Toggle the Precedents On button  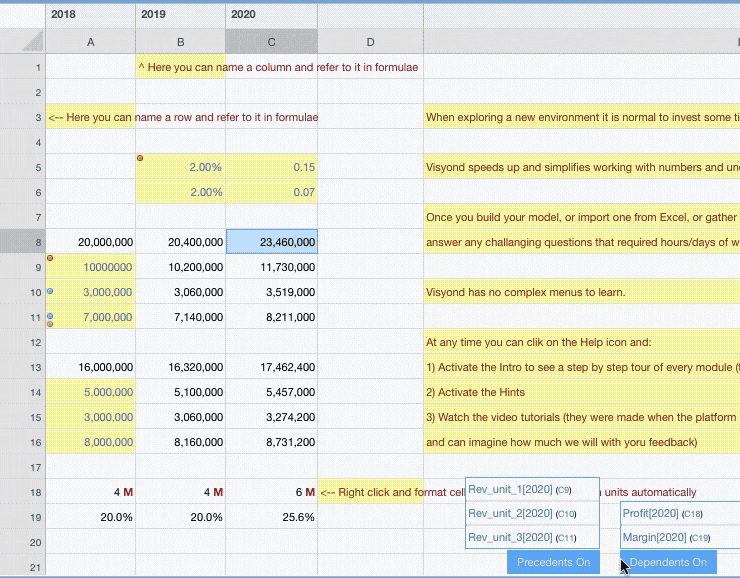[553, 562]
